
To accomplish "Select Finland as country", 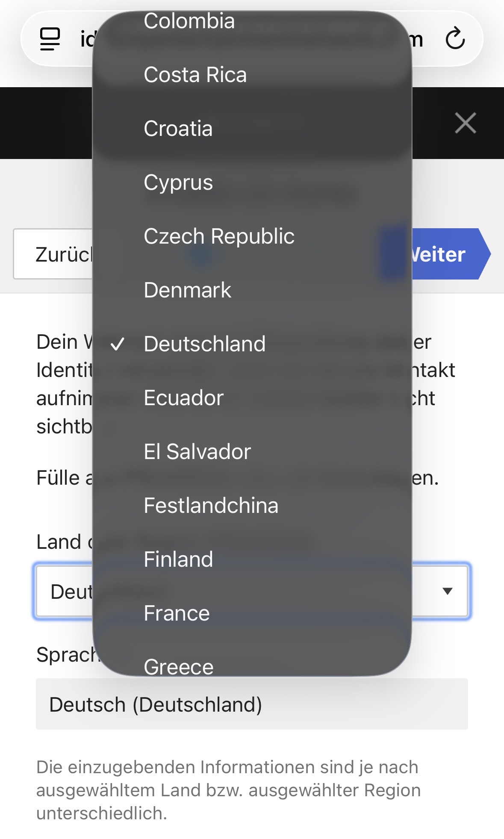I will coord(178,559).
